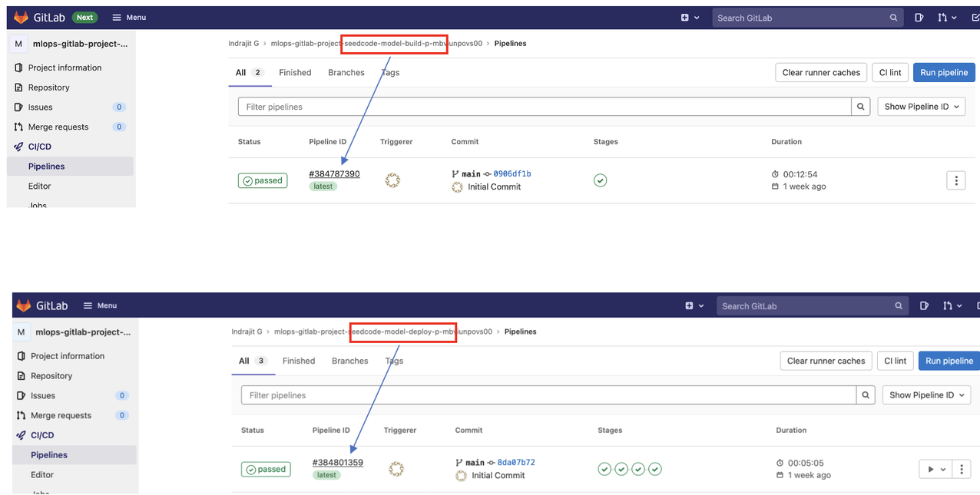Screen dimensions: 980x495
Task: Open pipeline #384801359
Action: pos(338,463)
